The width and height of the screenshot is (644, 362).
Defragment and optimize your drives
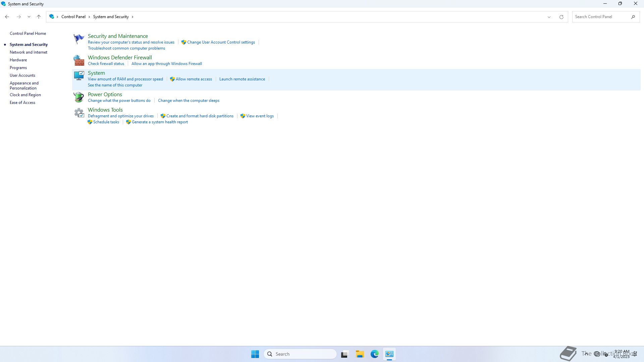coord(121,116)
